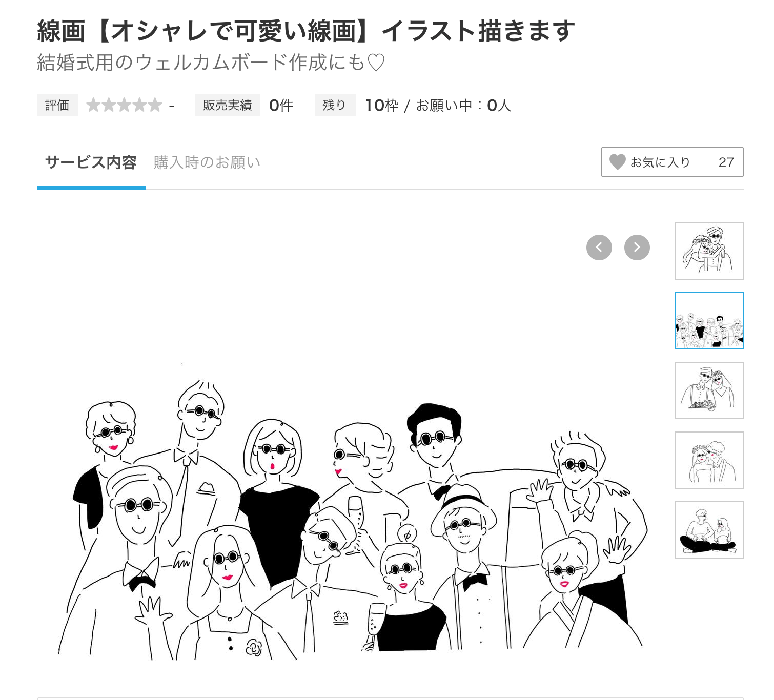
Task: Advance to the next image with the right arrow
Action: (x=637, y=248)
